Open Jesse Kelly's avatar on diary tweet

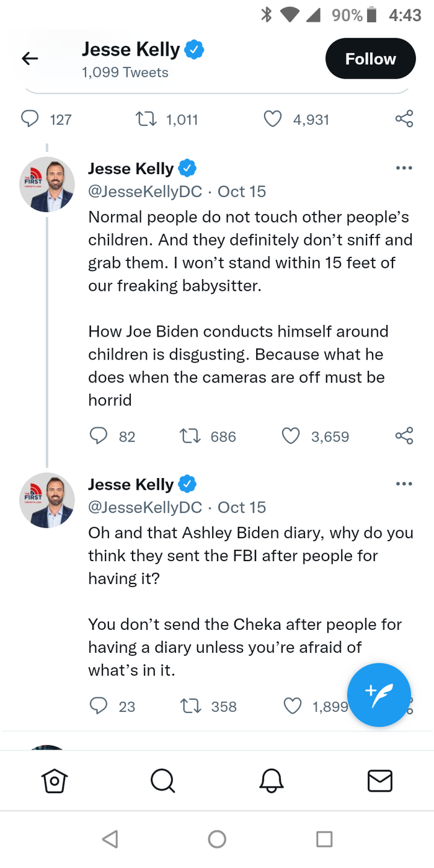click(47, 500)
